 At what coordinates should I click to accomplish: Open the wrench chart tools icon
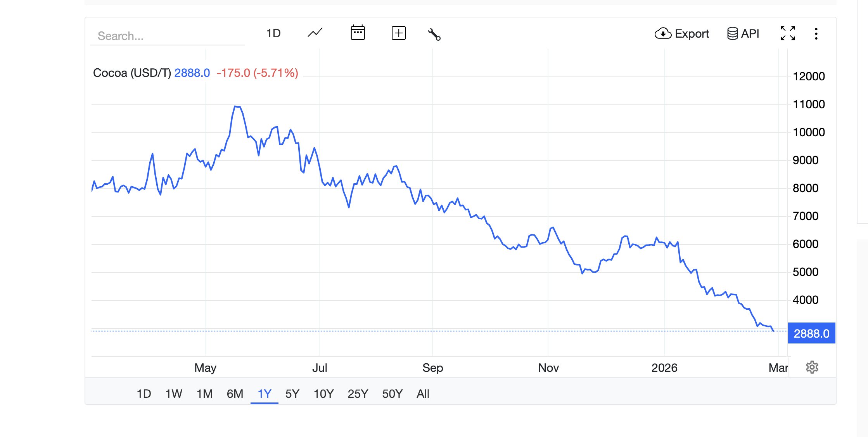tap(434, 34)
